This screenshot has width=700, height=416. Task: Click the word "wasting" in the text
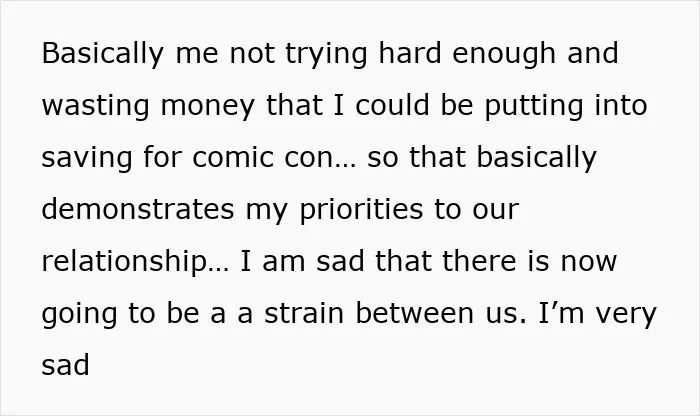pyautogui.click(x=95, y=106)
